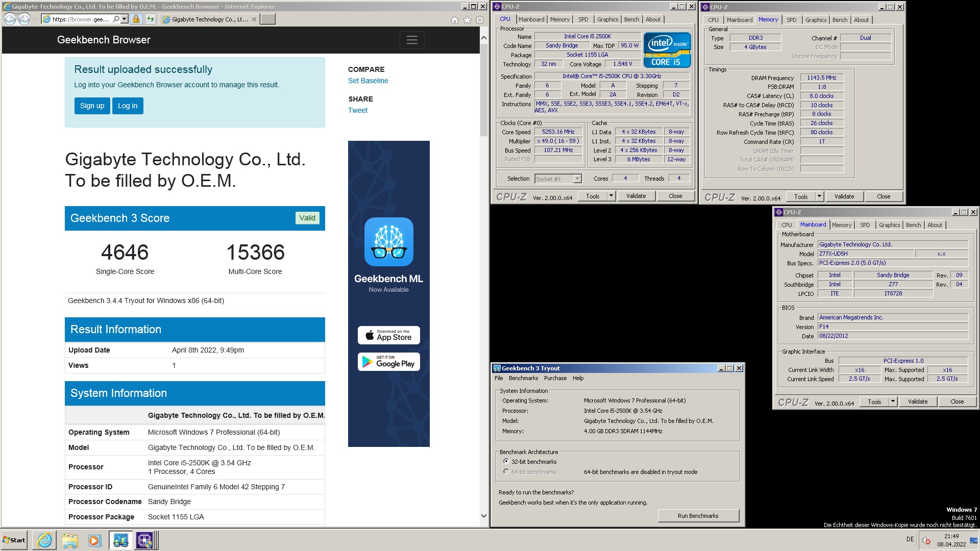Click the browser page scroll down arrow
This screenshot has height=551, width=980.
[484, 516]
